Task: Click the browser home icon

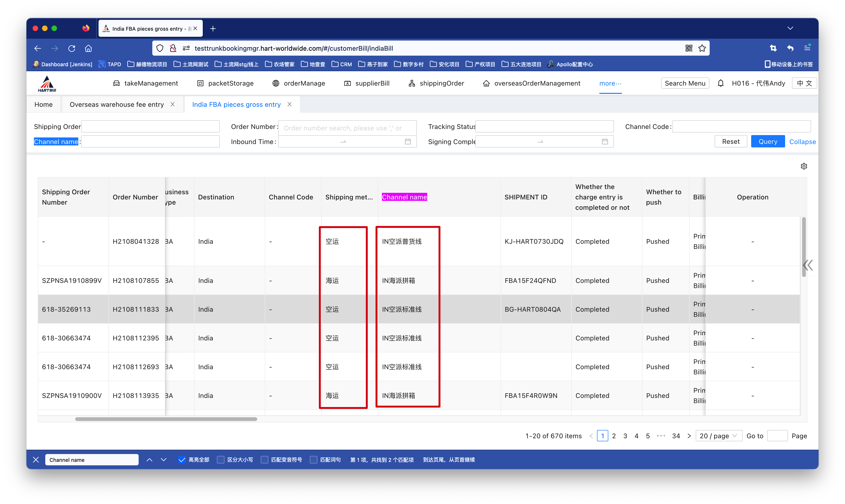Action: point(88,48)
